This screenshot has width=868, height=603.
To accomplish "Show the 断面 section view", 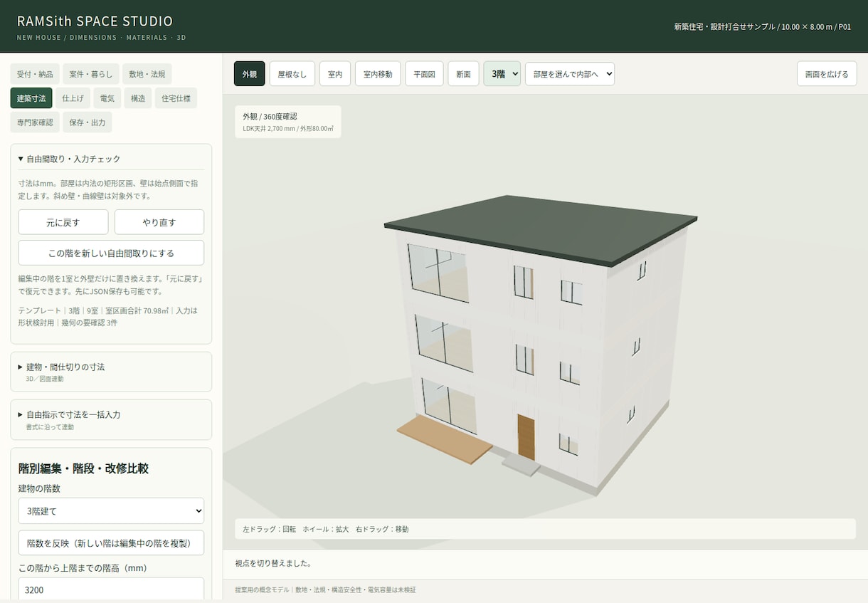I will click(463, 74).
